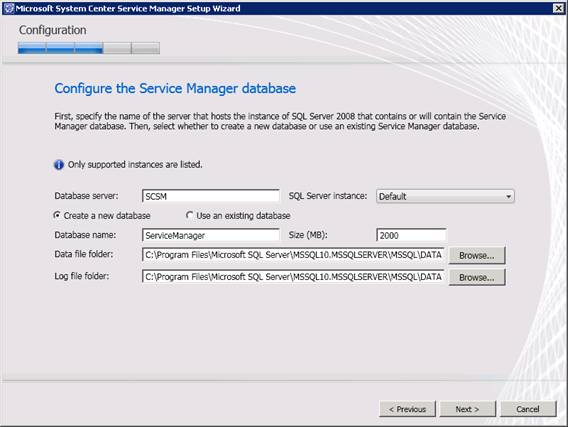
Task: Open the SQL Server instance dropdown
Action: (445, 196)
